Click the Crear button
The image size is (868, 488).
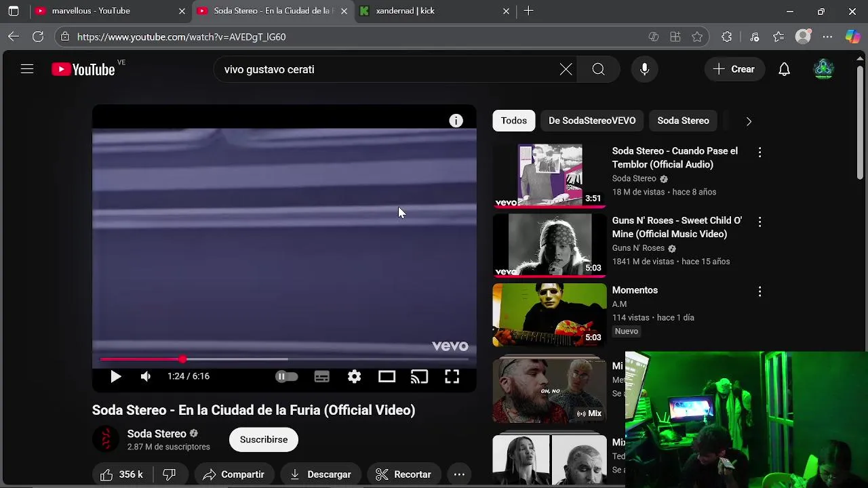[734, 69]
